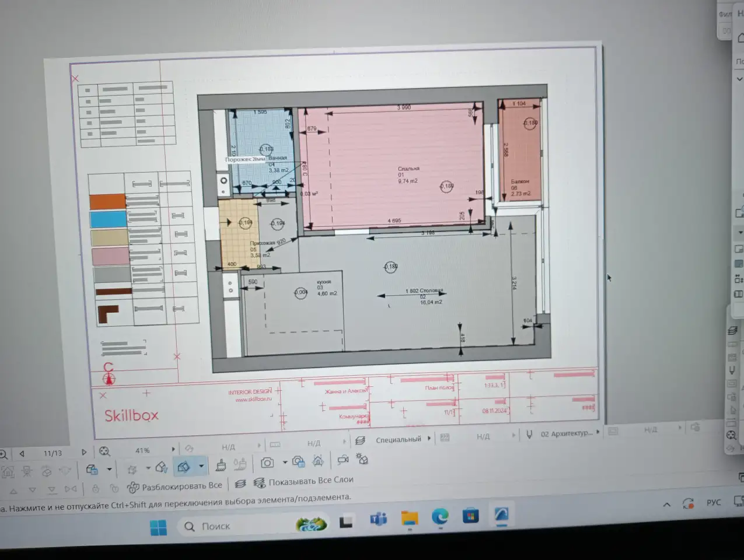Open the 02 Архитектур pen set dropdown

598,432
